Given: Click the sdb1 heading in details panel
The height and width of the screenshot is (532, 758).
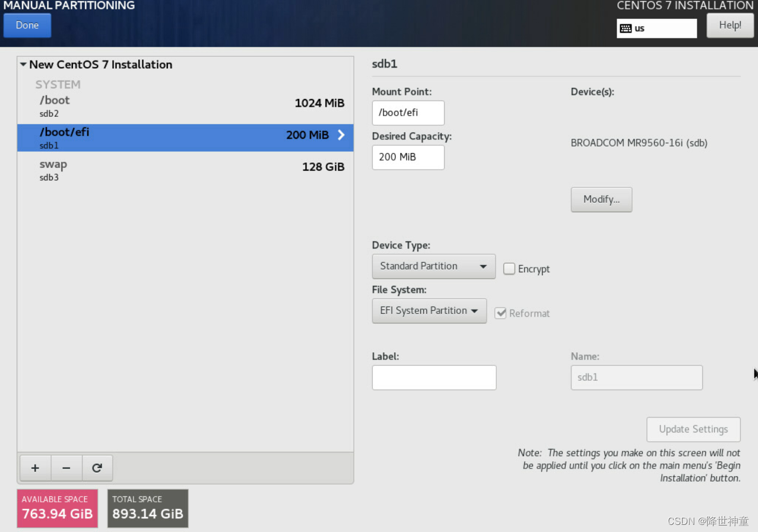Looking at the screenshot, I should [385, 64].
